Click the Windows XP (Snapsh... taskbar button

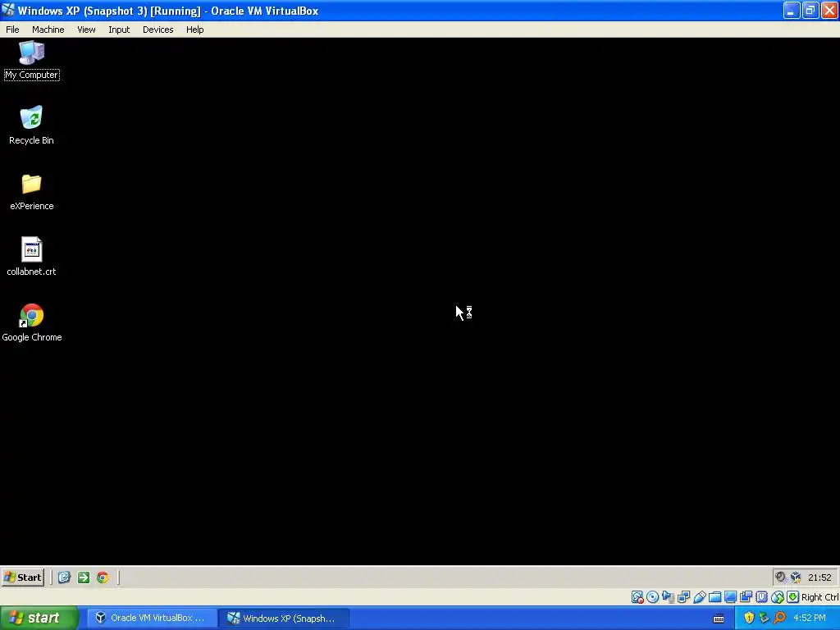coord(284,619)
